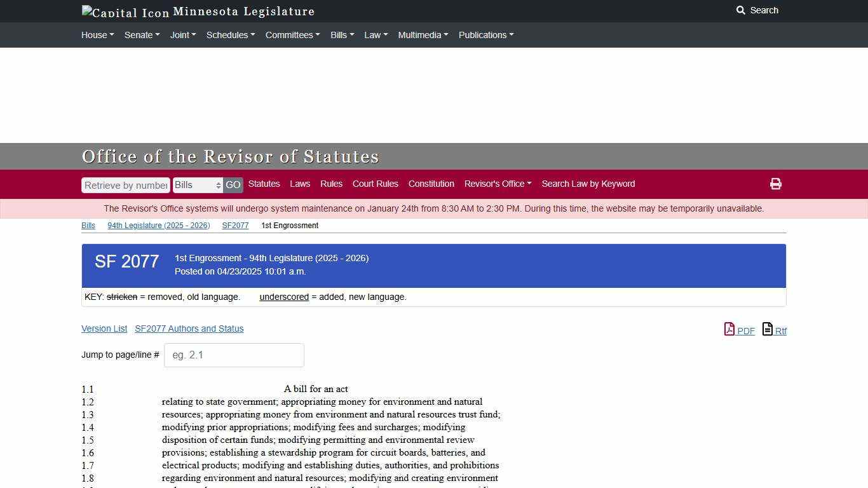Open the Law menu
Screen dimensions: 868x488
(375, 35)
